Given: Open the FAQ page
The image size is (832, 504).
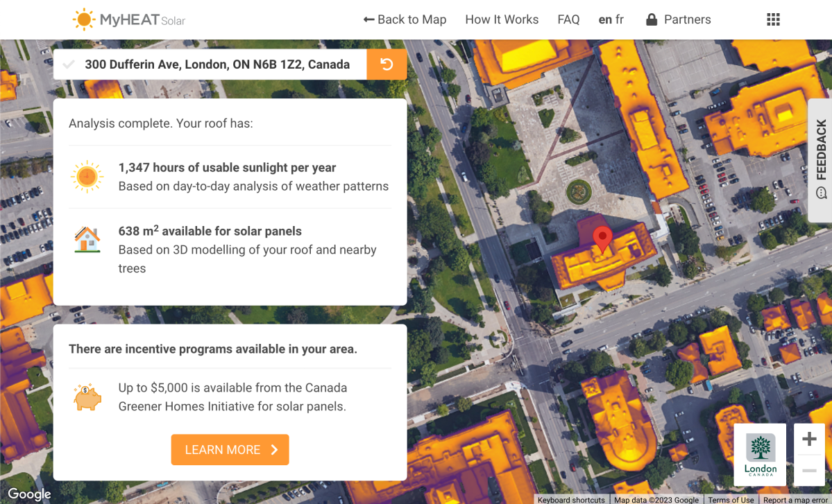Looking at the screenshot, I should pos(568,19).
